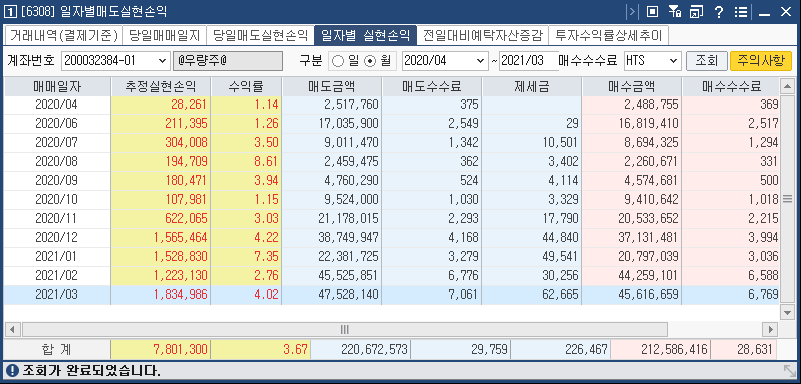
Task: Select the 2021/03 row date cell
Action: (x=58, y=295)
